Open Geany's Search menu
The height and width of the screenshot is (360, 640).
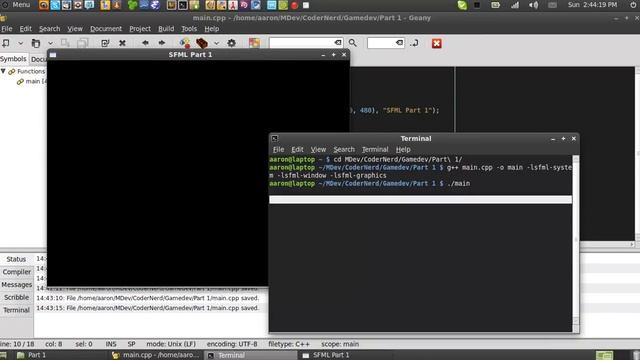coord(49,29)
